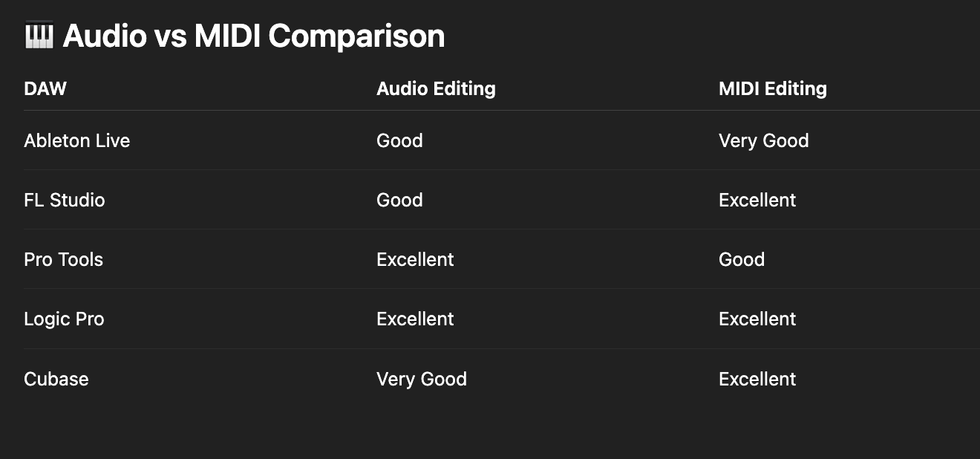Select the DAW column header
The image size is (980, 459).
pos(45,88)
